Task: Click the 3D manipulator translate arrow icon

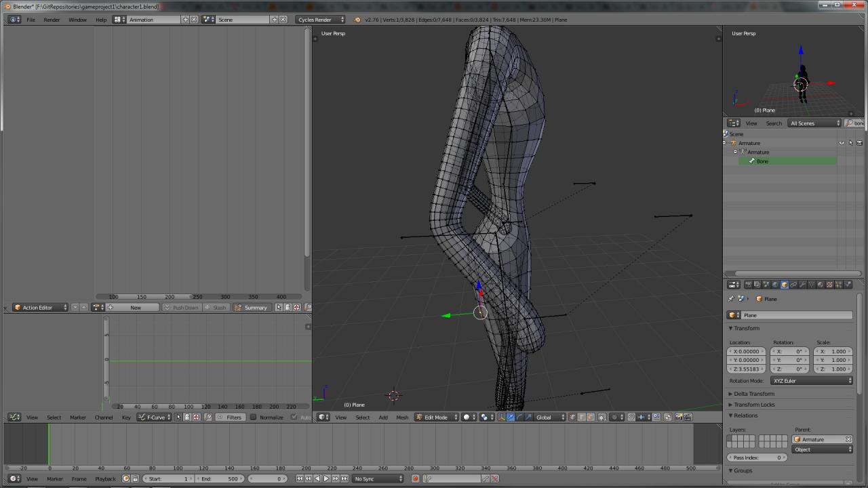Action: [511, 417]
